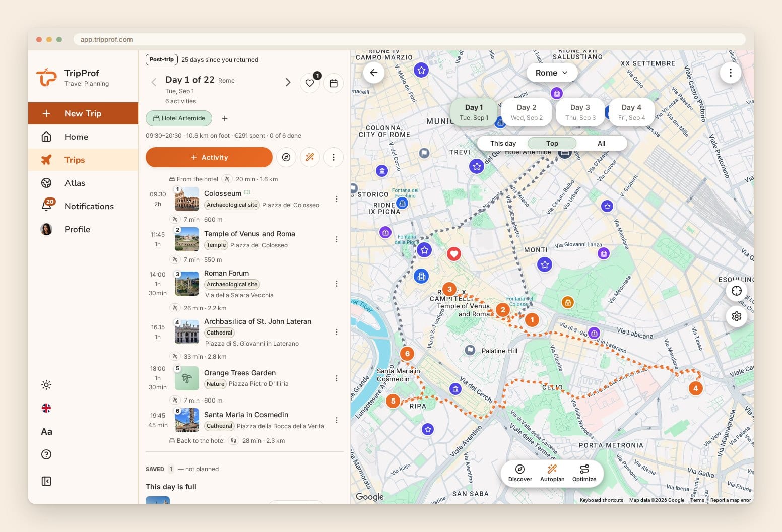Viewport: 782px width, 532px height.
Task: Open Notifications in the sidebar
Action: click(x=83, y=206)
